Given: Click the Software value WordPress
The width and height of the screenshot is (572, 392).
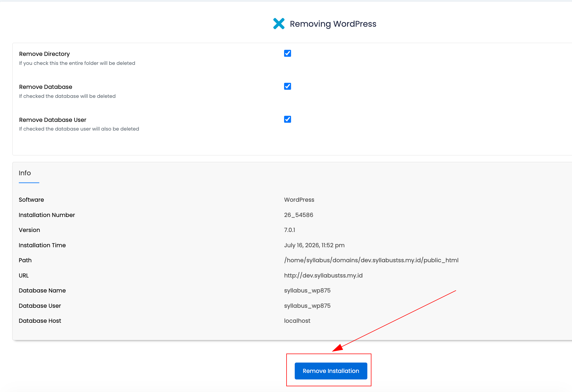Looking at the screenshot, I should tap(299, 200).
